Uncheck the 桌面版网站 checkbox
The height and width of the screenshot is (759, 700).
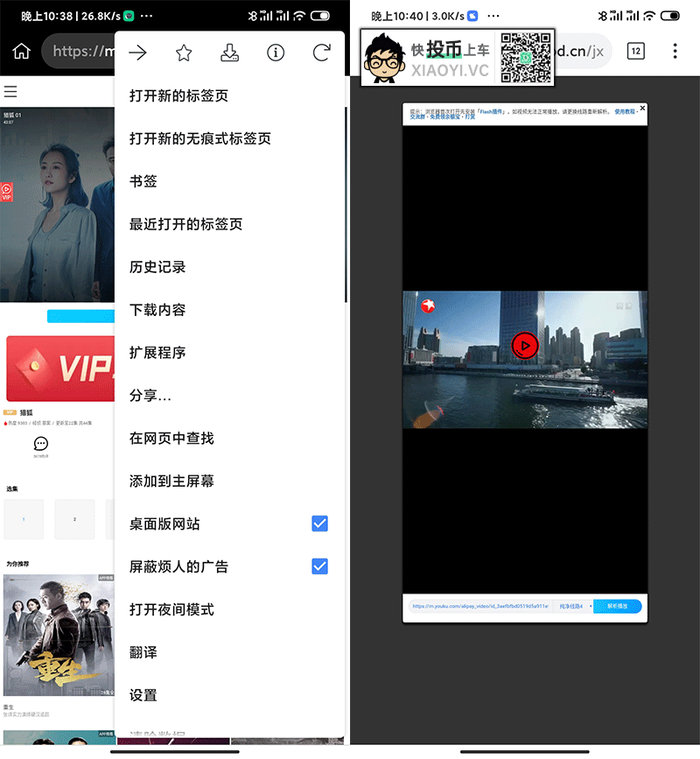coord(319,524)
